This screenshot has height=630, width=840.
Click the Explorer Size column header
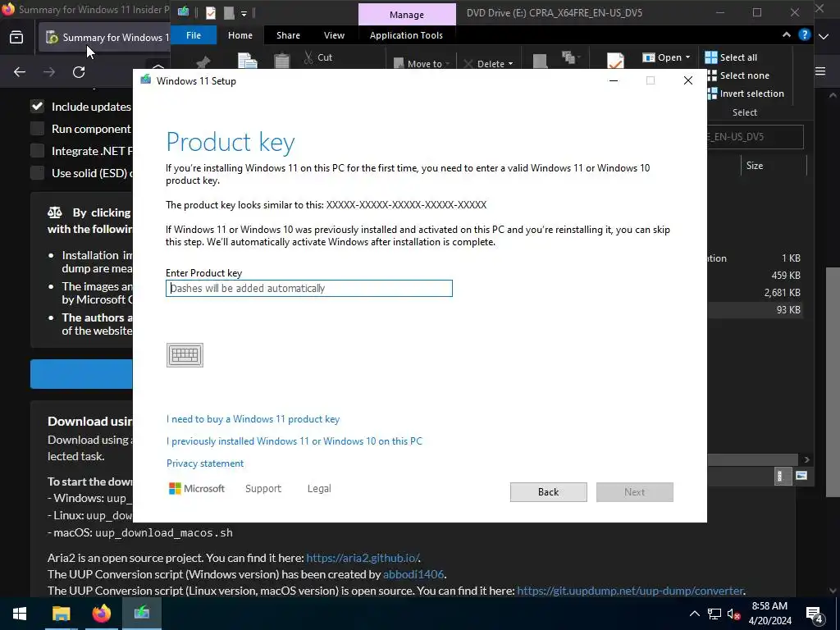tap(773, 166)
